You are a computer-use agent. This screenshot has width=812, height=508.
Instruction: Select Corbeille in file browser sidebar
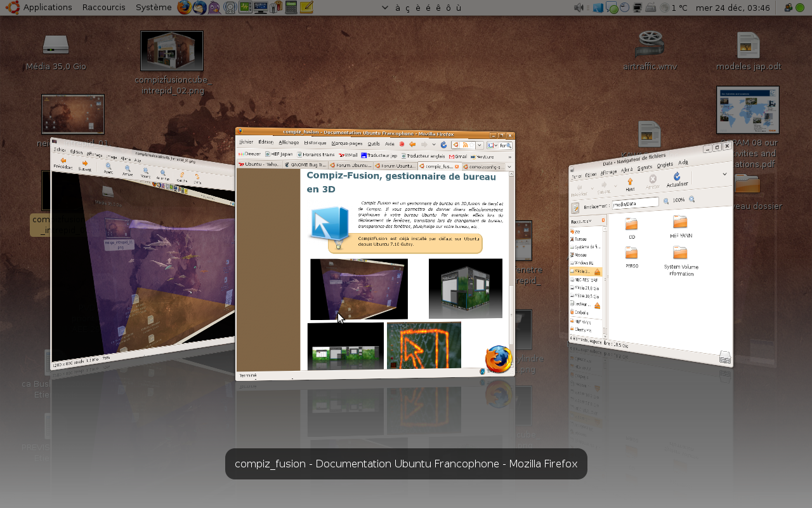580,313
